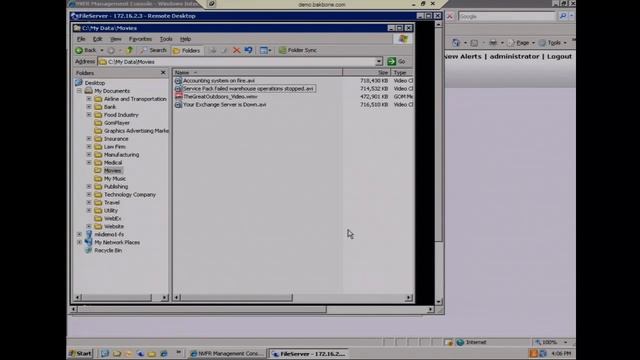Select the My Music folder
This screenshot has width=640, height=360.
pyautogui.click(x=115, y=178)
